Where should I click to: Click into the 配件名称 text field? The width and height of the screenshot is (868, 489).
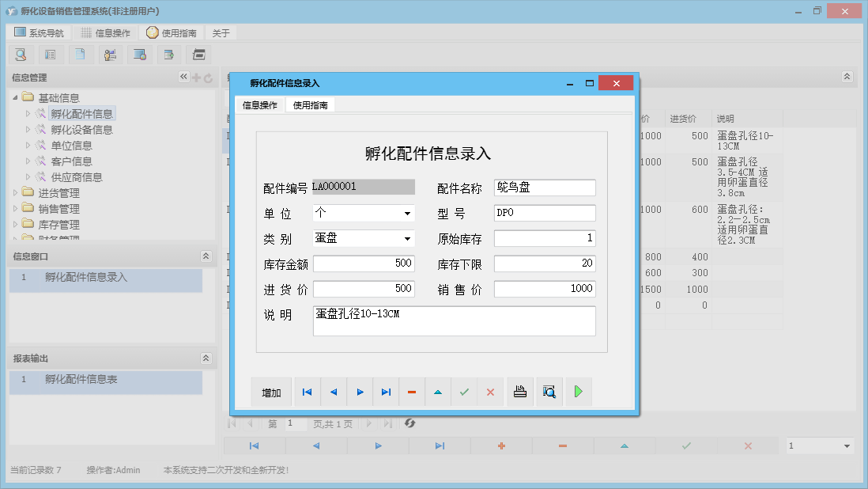[544, 188]
